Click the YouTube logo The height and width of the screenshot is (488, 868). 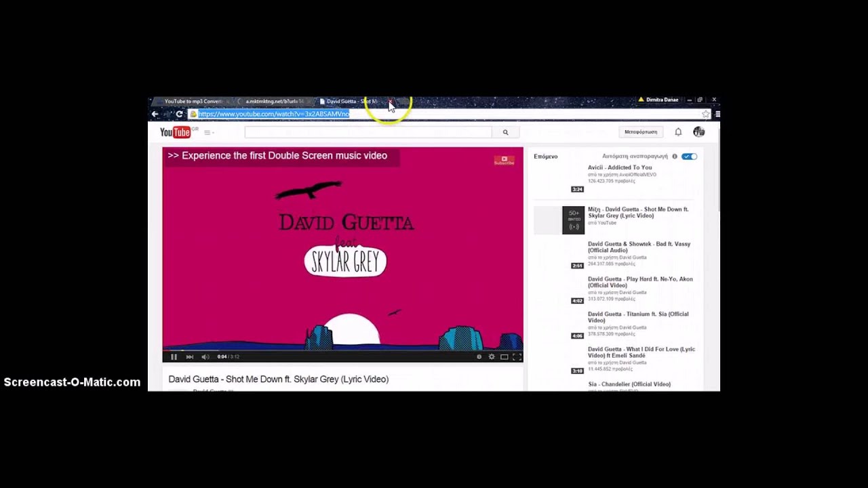pyautogui.click(x=175, y=132)
